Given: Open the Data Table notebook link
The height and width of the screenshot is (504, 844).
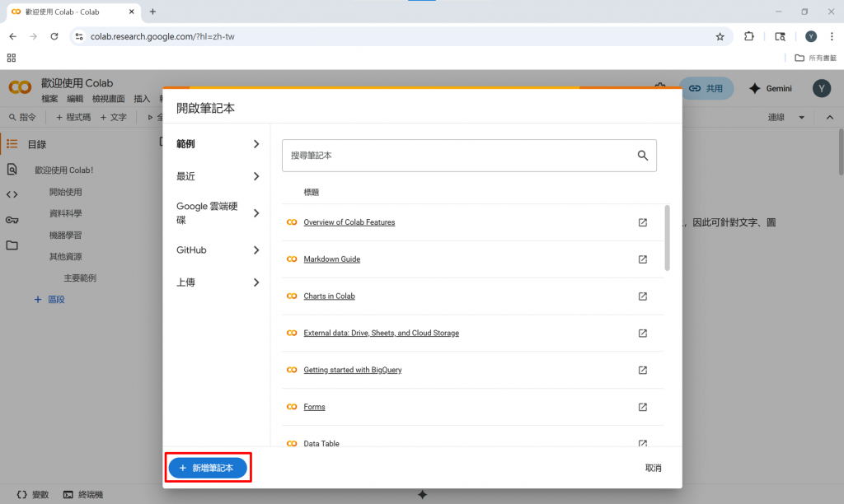Looking at the screenshot, I should click(321, 443).
